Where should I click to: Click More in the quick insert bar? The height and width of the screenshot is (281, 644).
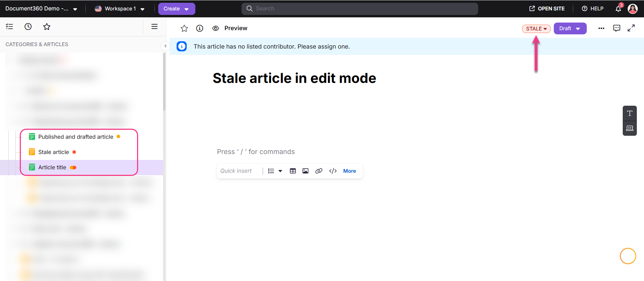pyautogui.click(x=349, y=171)
